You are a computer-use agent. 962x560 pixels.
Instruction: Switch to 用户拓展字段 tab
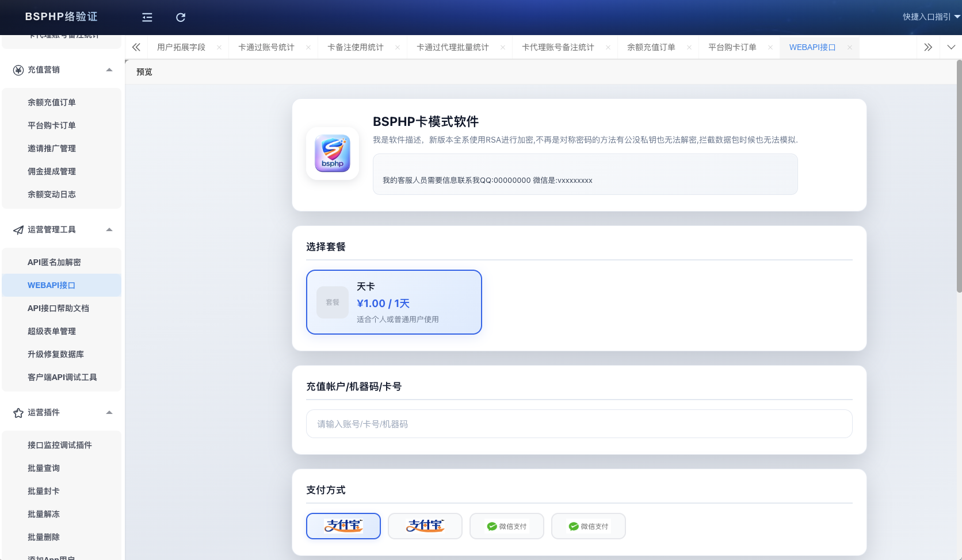(x=181, y=47)
